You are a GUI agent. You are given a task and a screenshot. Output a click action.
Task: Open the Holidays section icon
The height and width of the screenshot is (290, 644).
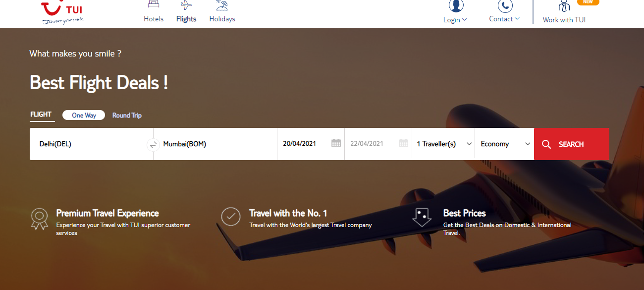pyautogui.click(x=221, y=6)
